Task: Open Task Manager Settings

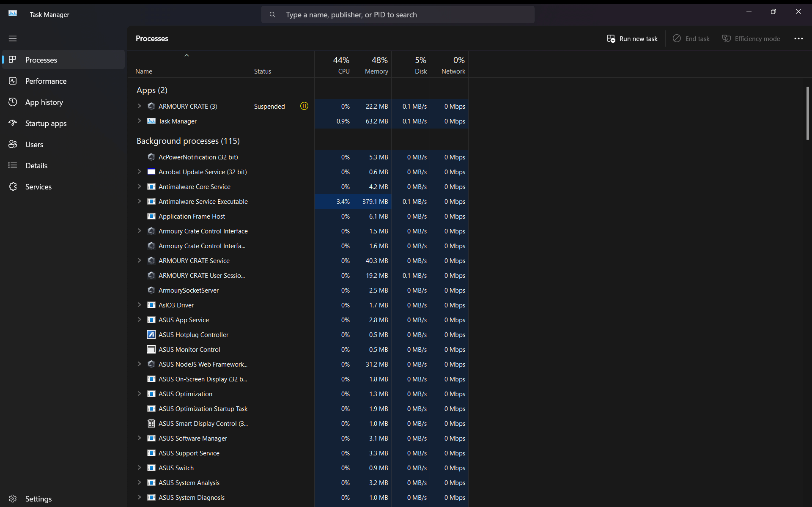Action: pos(38,499)
